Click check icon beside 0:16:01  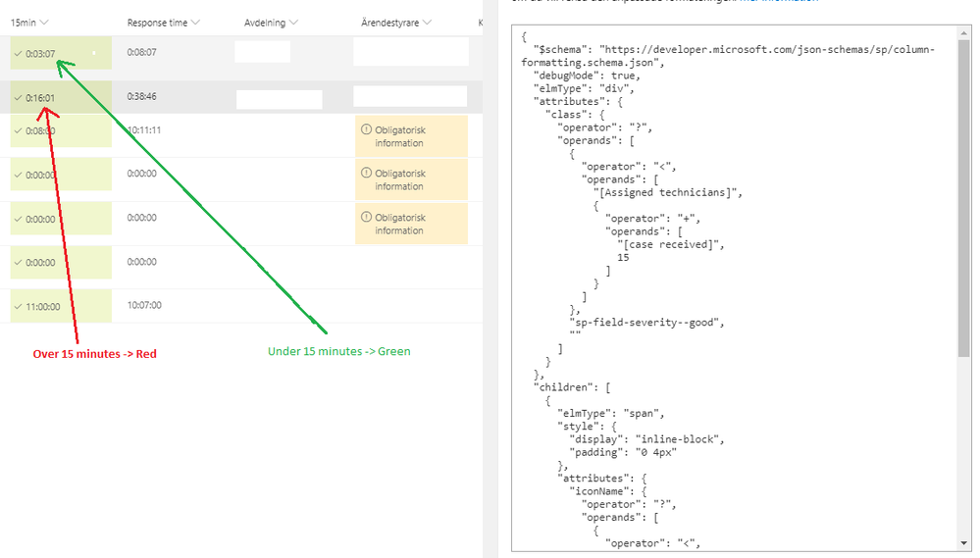pos(18,98)
